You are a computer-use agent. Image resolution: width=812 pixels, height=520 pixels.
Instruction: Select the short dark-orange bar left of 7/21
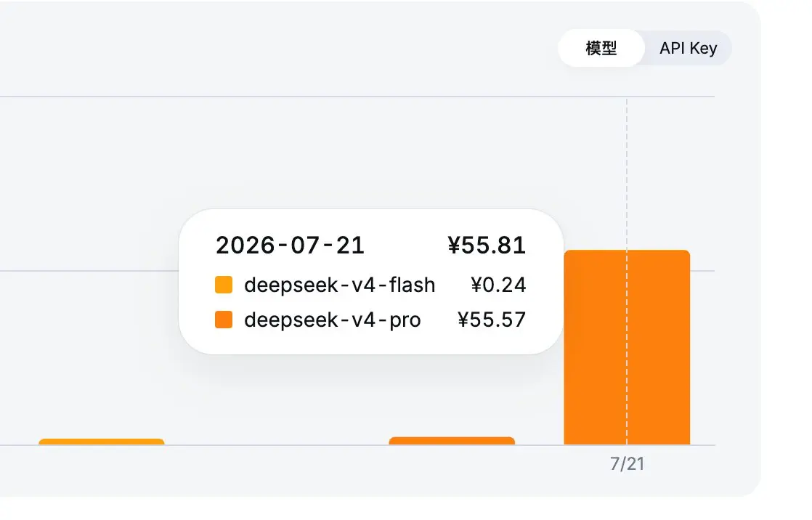[452, 441]
